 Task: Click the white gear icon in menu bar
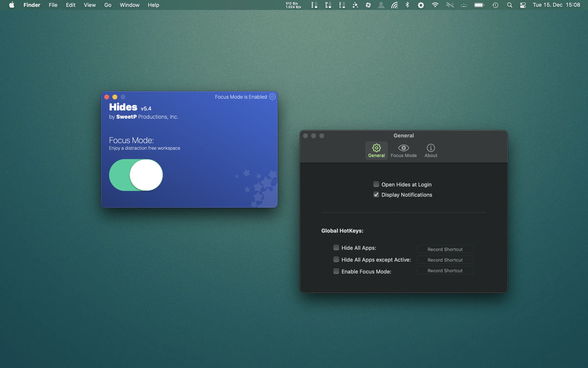(421, 5)
